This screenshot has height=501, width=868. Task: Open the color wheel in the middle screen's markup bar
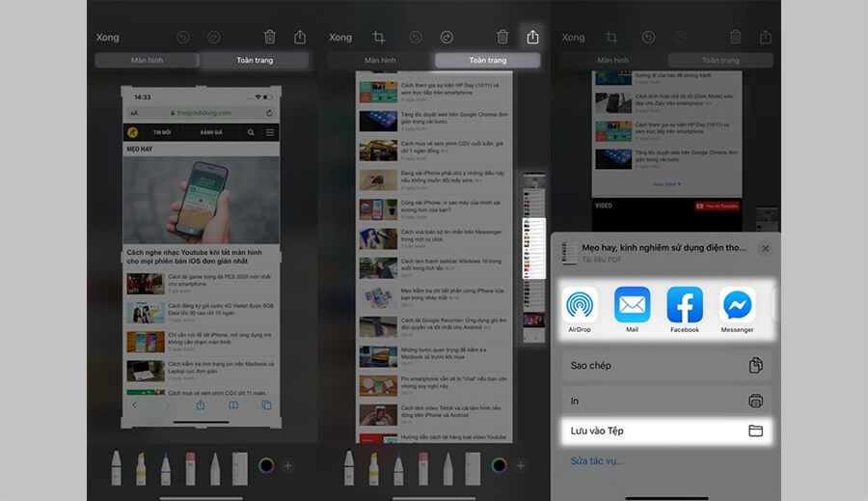pos(500,465)
